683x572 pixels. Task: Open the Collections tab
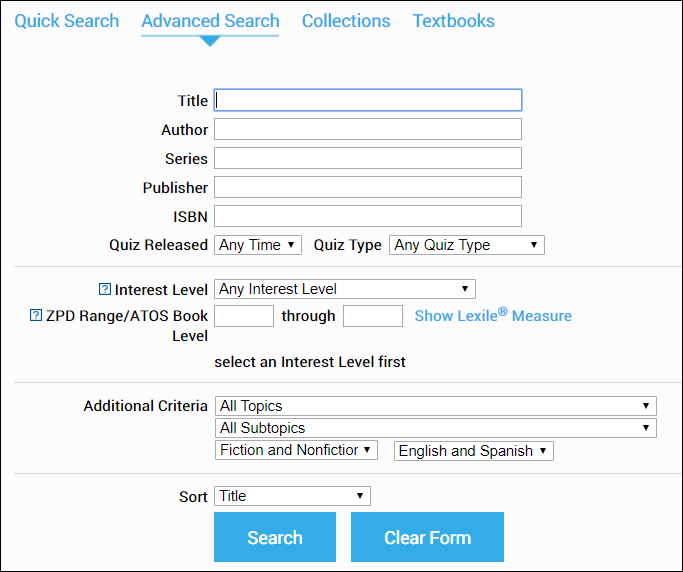click(x=346, y=21)
